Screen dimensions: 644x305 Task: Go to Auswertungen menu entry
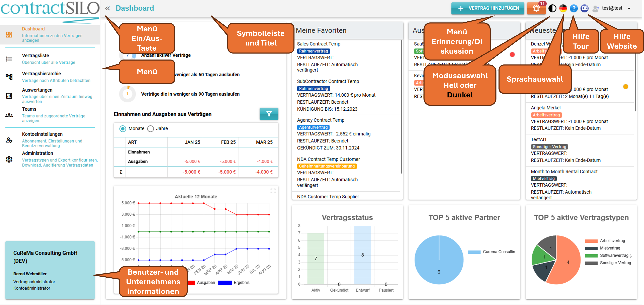click(x=37, y=90)
